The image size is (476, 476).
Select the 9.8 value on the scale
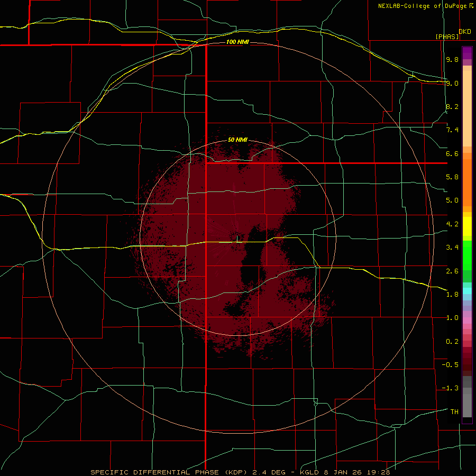pyautogui.click(x=452, y=59)
